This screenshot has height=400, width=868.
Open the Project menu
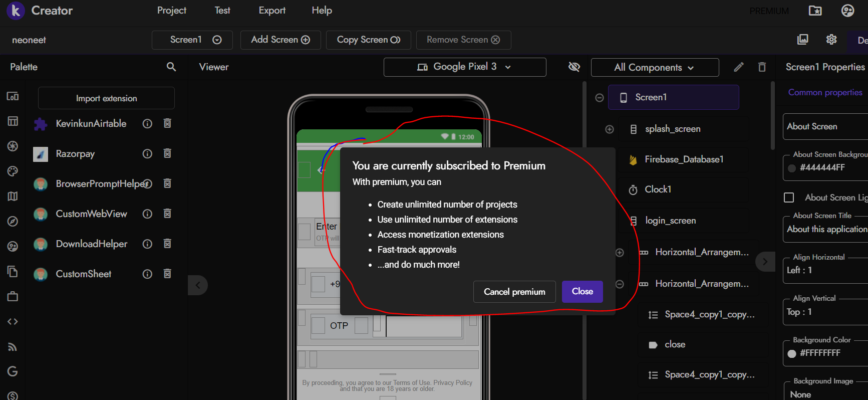(x=171, y=11)
